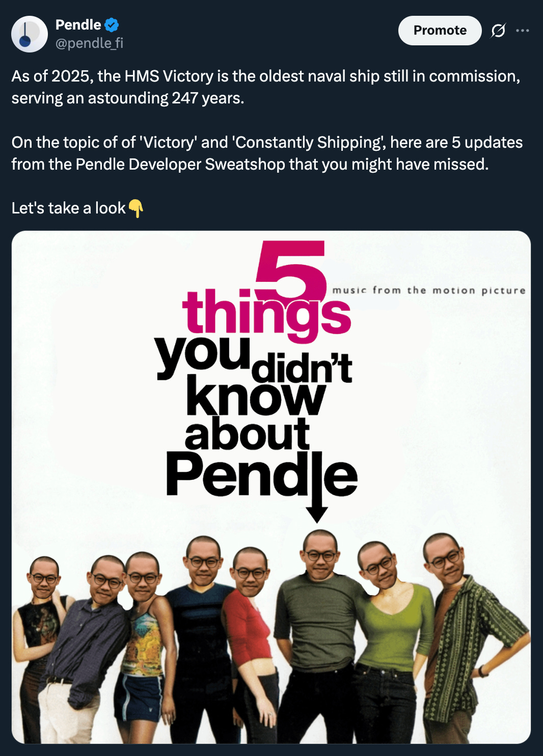Click 'music from the motion picture' caption
This screenshot has height=756, width=543.
pyautogui.click(x=429, y=290)
